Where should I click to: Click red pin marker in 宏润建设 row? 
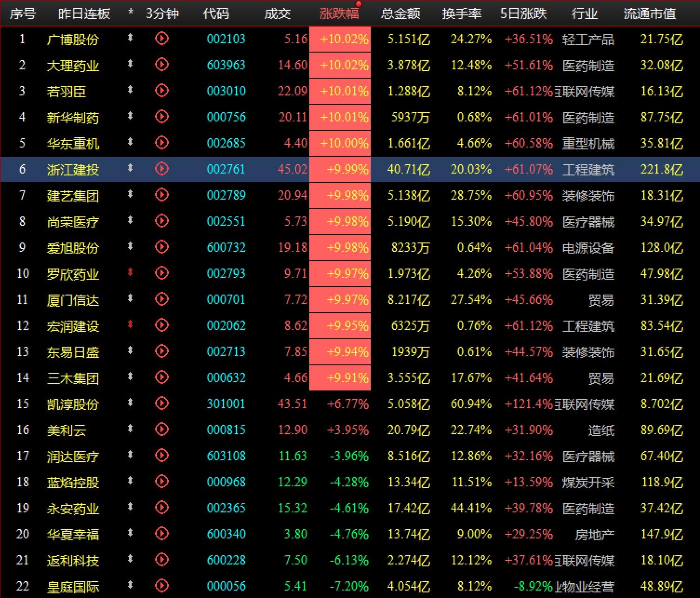[x=130, y=324]
